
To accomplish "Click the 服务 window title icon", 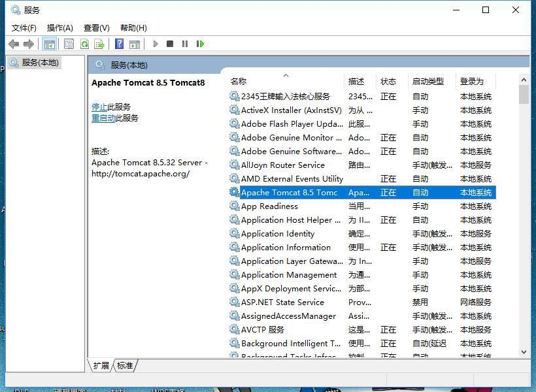I will click(x=16, y=10).
